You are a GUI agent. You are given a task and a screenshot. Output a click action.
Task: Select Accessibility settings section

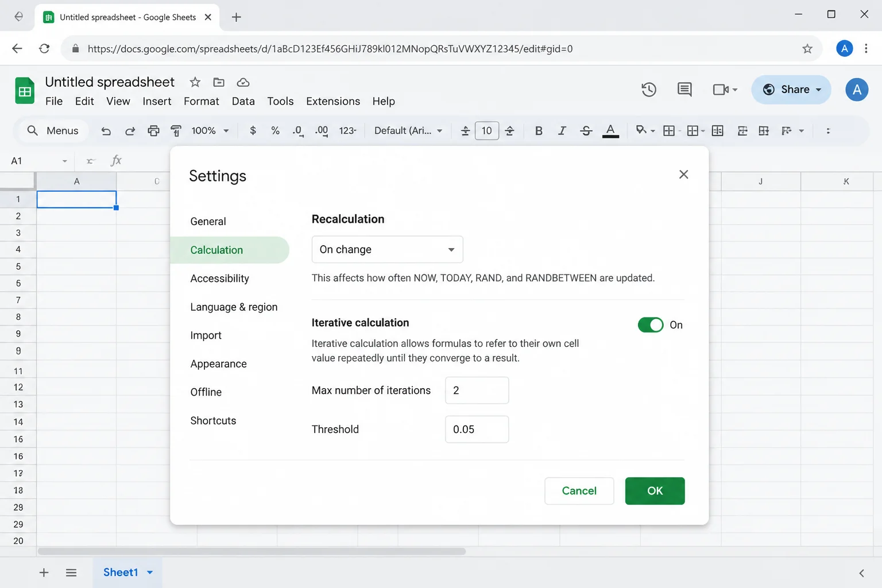click(219, 278)
